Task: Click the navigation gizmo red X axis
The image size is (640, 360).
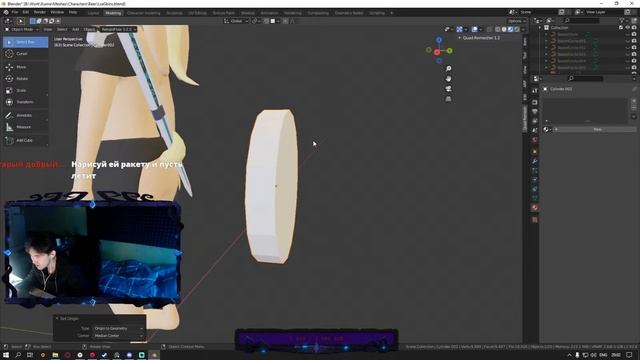Action: [437, 52]
